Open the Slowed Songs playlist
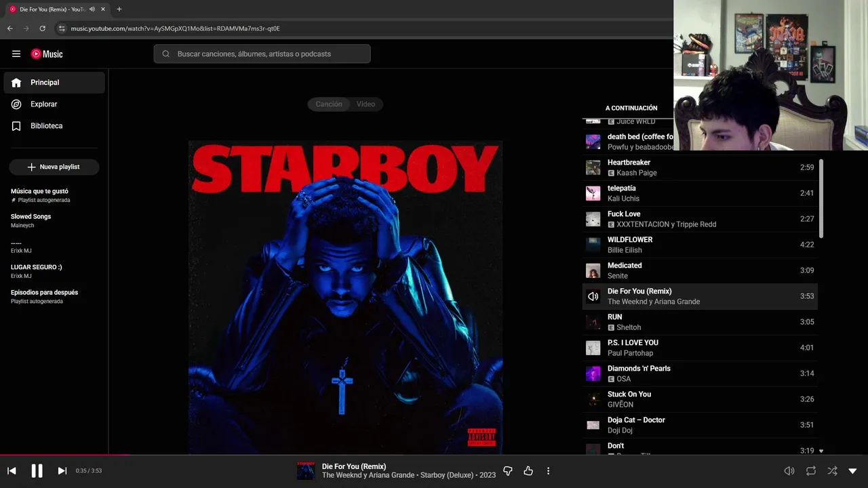The width and height of the screenshot is (868, 488). [x=54, y=221]
